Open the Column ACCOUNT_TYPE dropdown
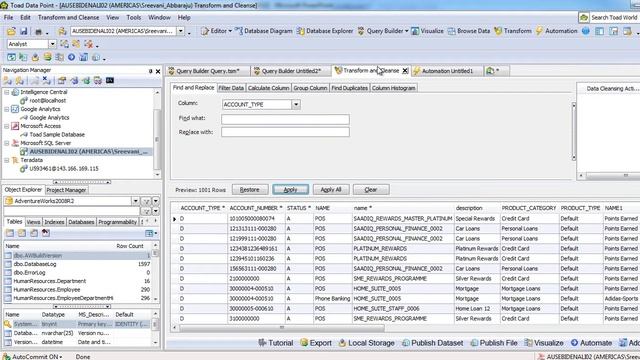 click(x=296, y=104)
